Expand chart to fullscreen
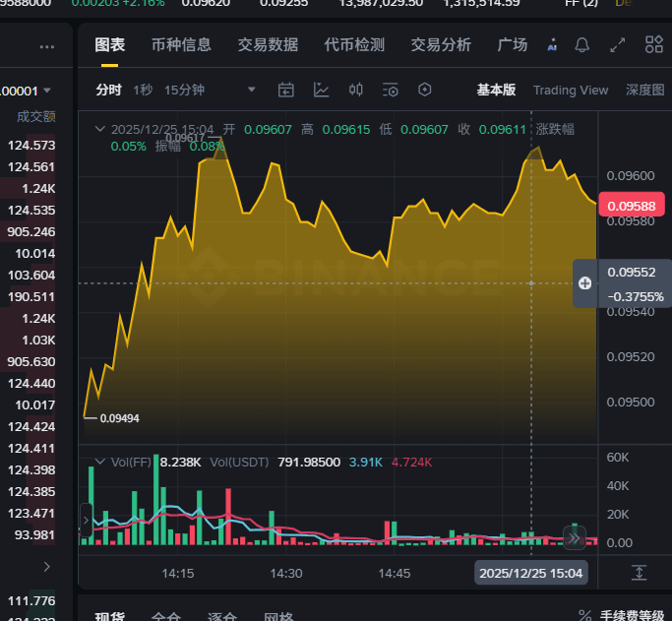This screenshot has height=621, width=672. [x=618, y=44]
